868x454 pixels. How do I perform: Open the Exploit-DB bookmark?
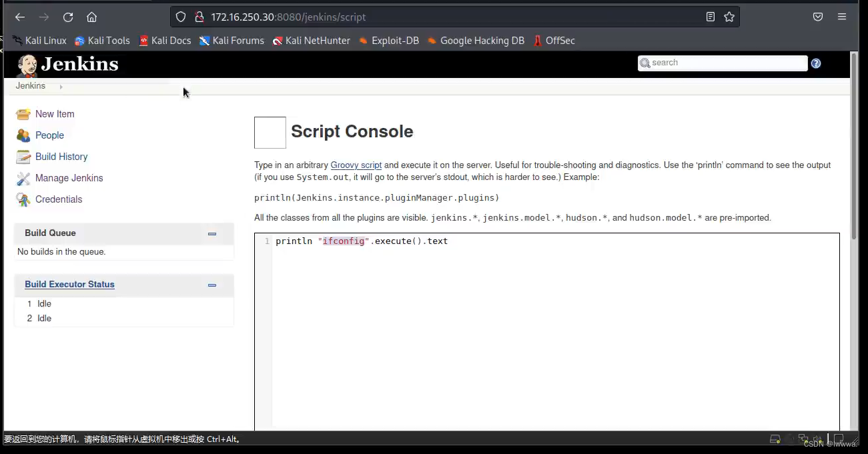coord(389,41)
